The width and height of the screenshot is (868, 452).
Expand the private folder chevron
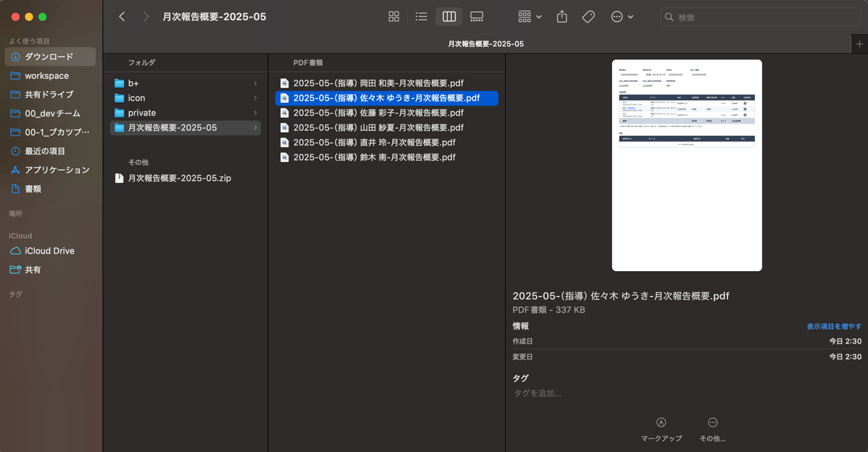pyautogui.click(x=255, y=113)
